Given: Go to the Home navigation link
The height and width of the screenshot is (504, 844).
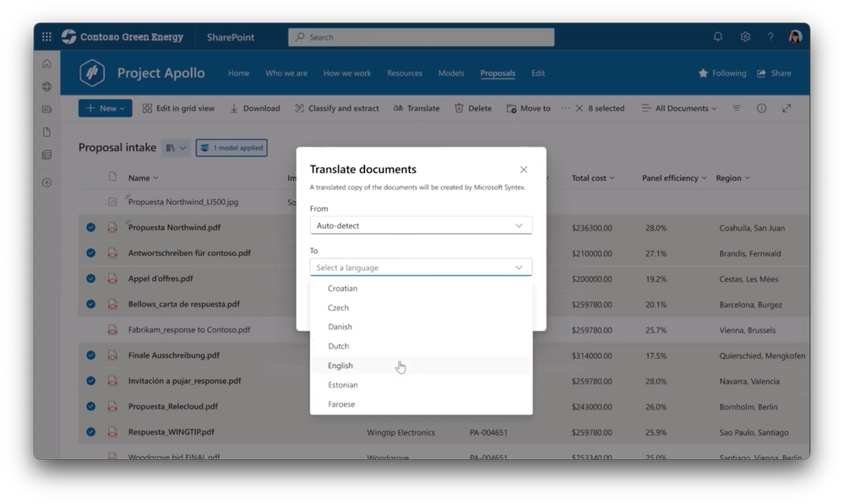Looking at the screenshot, I should 238,73.
